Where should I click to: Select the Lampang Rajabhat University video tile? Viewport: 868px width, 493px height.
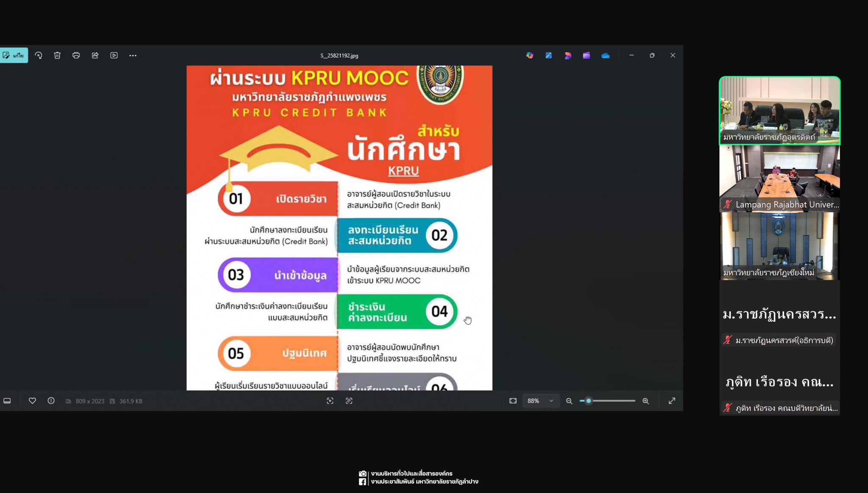click(x=779, y=178)
